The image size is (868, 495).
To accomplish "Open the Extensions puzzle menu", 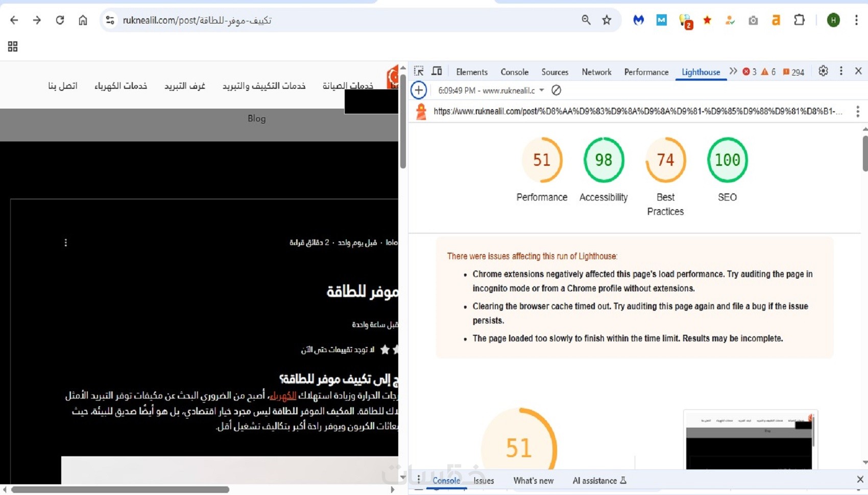I will tap(800, 20).
